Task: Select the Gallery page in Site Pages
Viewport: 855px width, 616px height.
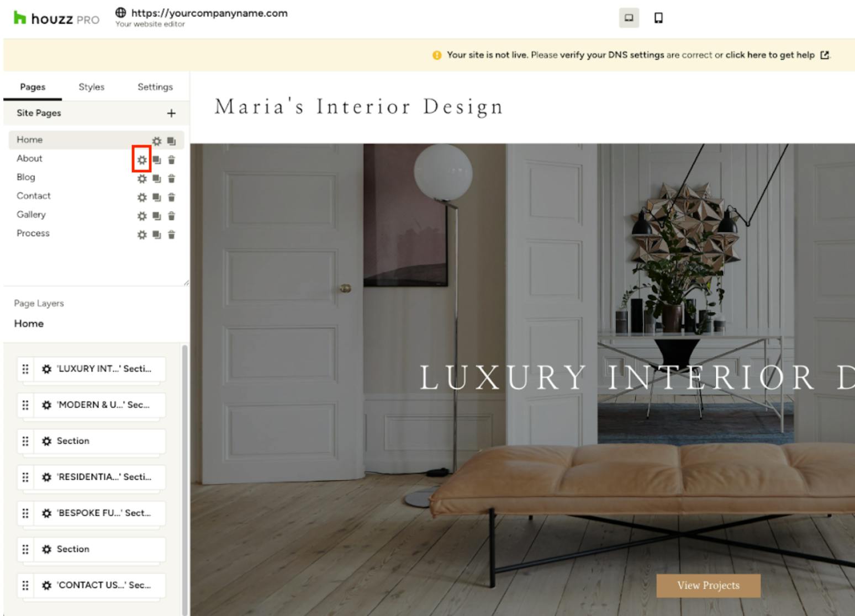Action: pos(31,214)
